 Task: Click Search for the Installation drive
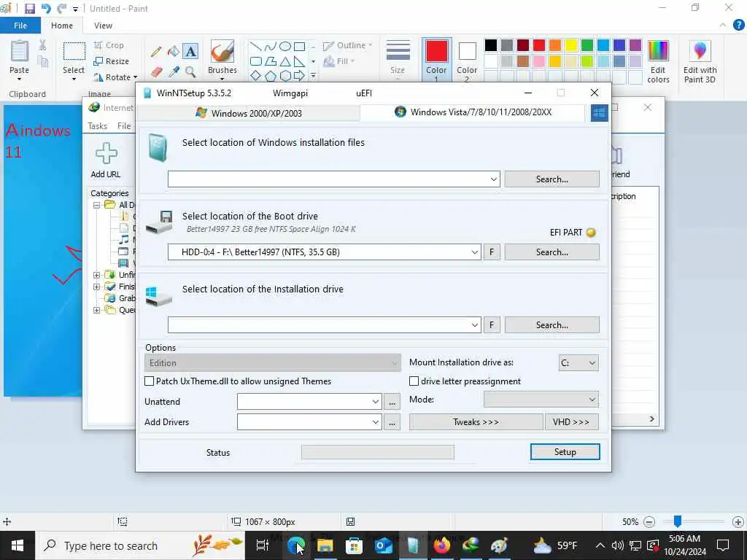click(x=551, y=324)
